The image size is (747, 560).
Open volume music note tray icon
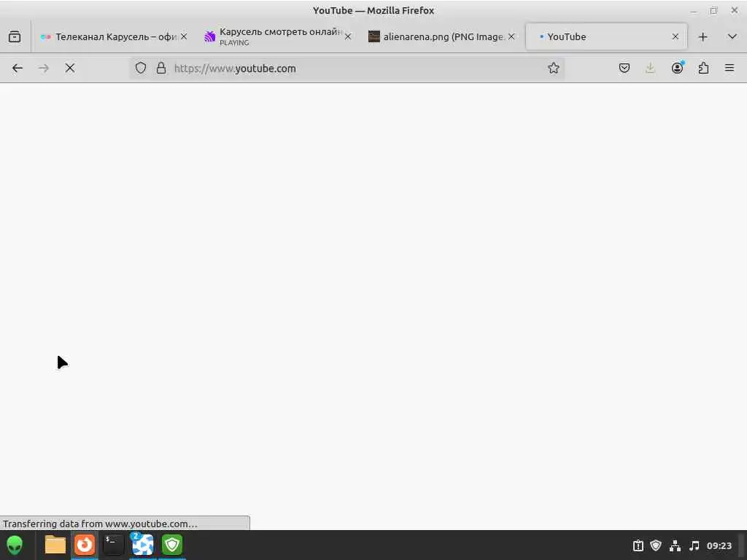(694, 545)
